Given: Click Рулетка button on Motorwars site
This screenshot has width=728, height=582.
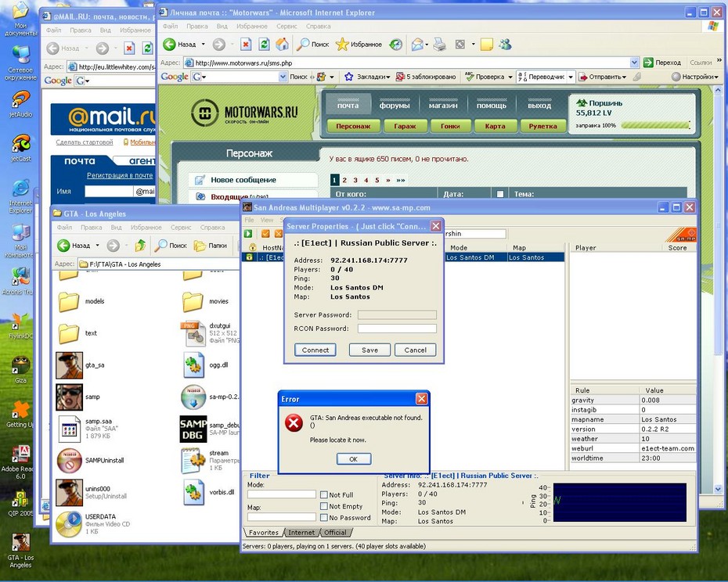Looking at the screenshot, I should [542, 126].
